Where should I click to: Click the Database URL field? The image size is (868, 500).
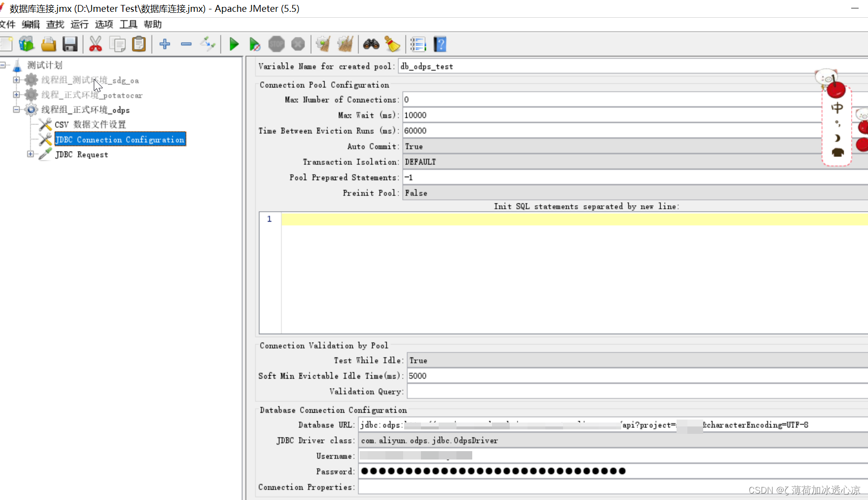[x=613, y=425]
